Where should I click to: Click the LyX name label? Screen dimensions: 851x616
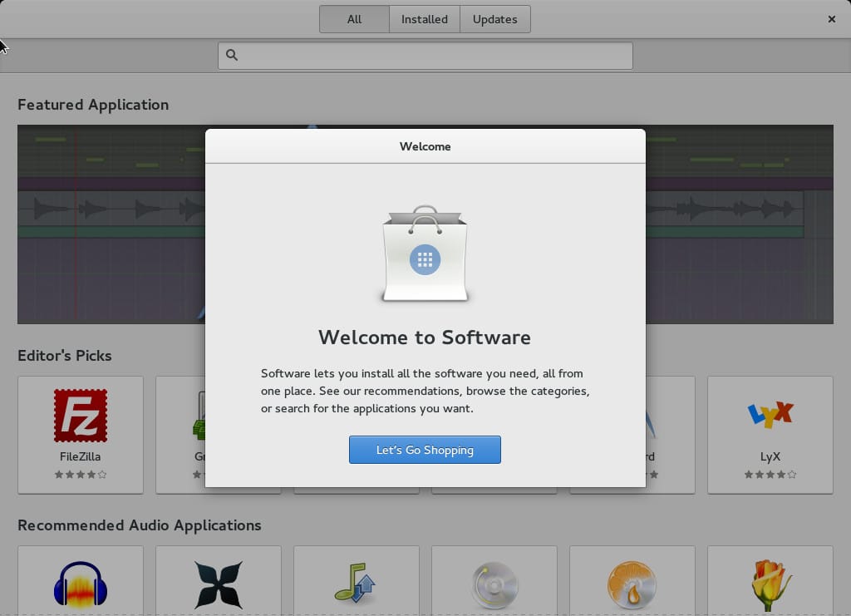click(x=770, y=456)
